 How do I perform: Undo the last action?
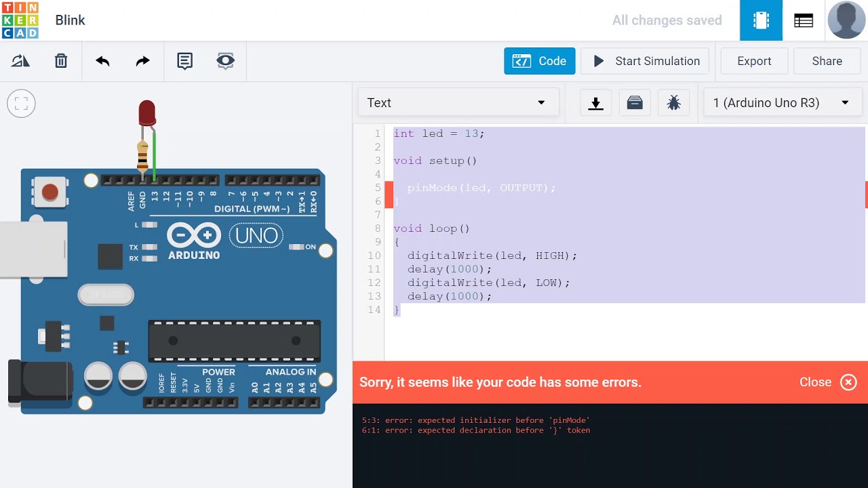click(x=102, y=61)
